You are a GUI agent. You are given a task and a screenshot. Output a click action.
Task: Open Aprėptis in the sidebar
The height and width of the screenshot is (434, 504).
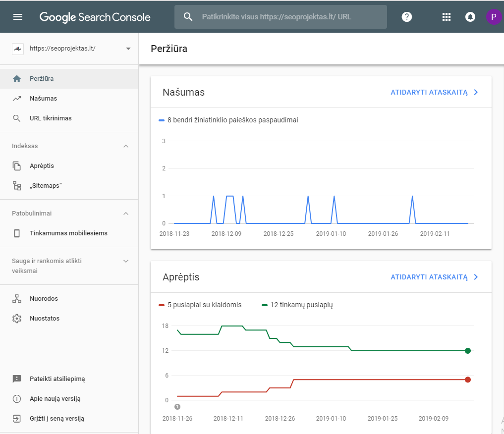click(69, 166)
